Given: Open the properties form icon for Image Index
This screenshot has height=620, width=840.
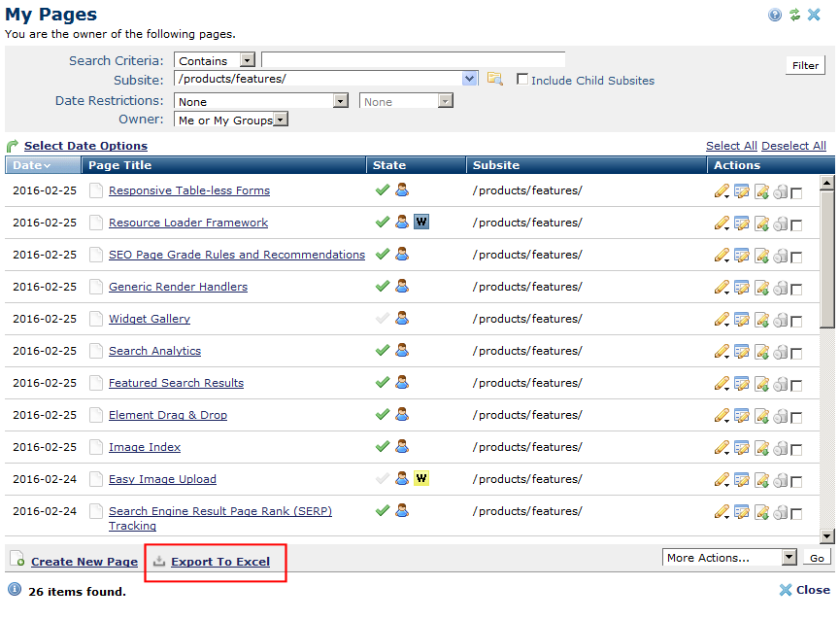Looking at the screenshot, I should coord(741,447).
